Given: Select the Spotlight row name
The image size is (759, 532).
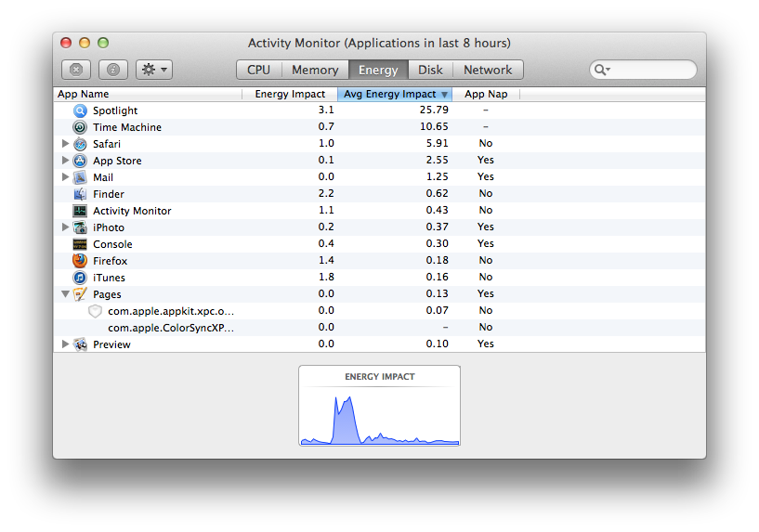Looking at the screenshot, I should tap(115, 110).
